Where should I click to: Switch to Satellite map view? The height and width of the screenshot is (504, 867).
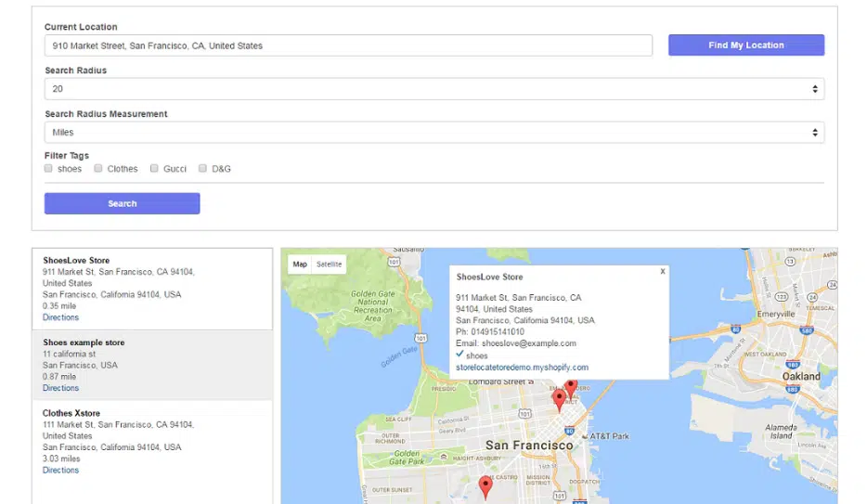pos(329,265)
